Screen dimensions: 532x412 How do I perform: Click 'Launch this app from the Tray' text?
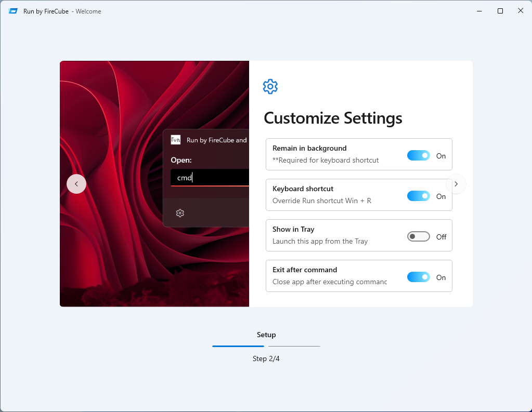(320, 241)
